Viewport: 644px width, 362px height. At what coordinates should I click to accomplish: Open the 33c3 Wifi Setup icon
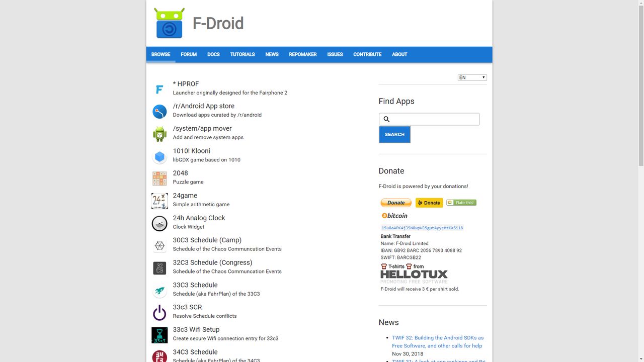pyautogui.click(x=159, y=335)
